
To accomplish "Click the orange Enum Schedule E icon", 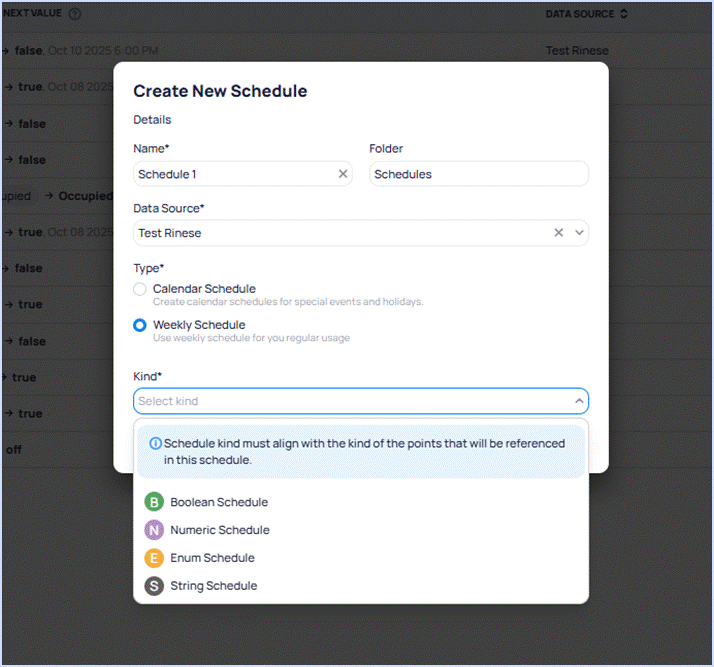I will [154, 558].
